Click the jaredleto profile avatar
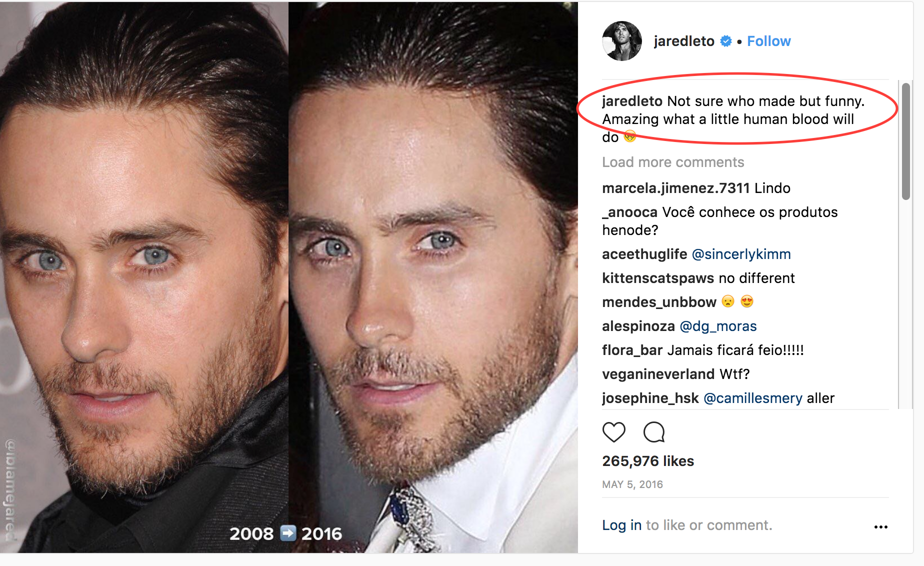 (621, 41)
